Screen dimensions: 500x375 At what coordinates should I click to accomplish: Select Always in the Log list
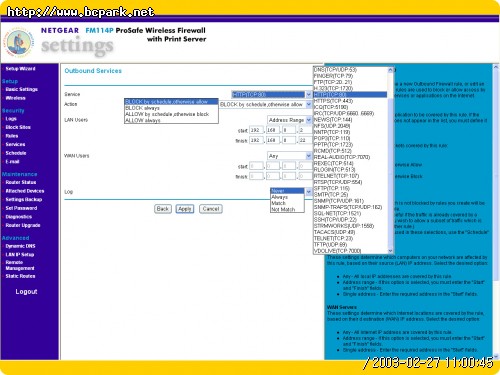pyautogui.click(x=287, y=197)
